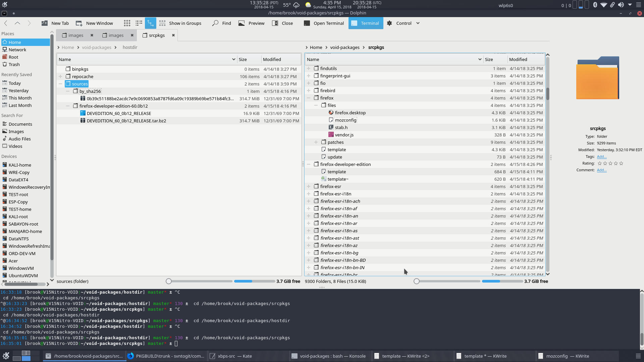Collapse the sources folder

tap(60, 84)
